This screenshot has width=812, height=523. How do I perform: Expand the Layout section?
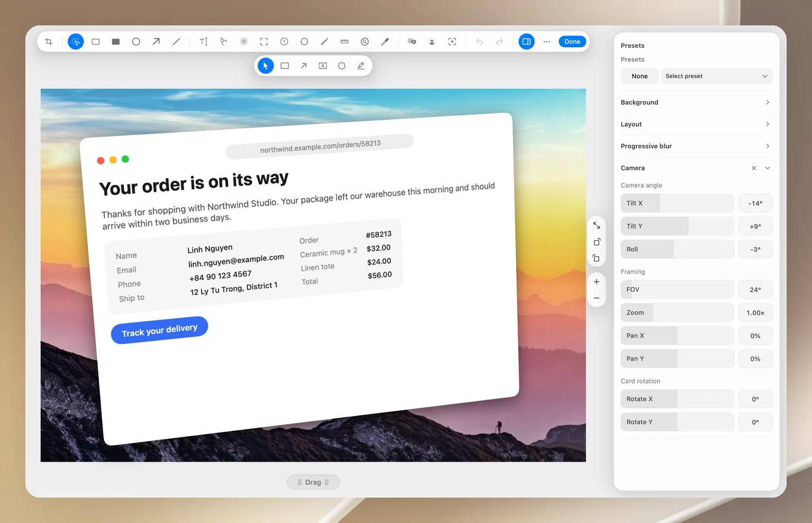pyautogui.click(x=696, y=124)
